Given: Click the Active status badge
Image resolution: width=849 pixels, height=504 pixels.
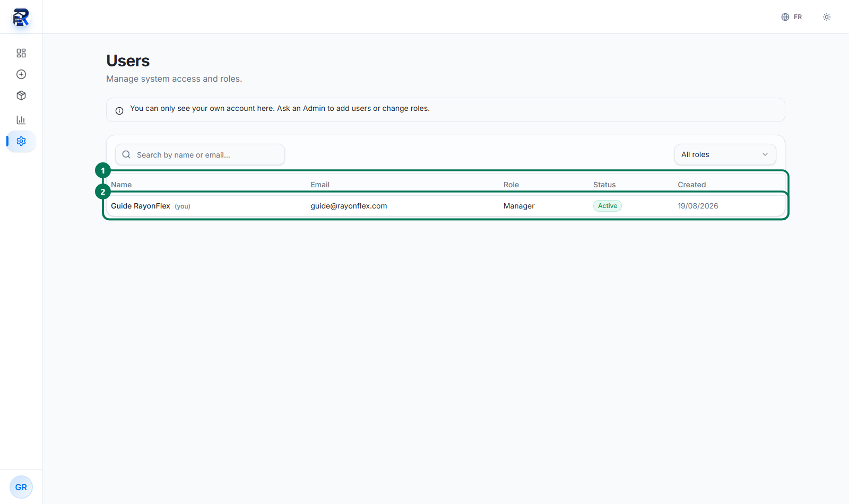Looking at the screenshot, I should click(x=608, y=206).
